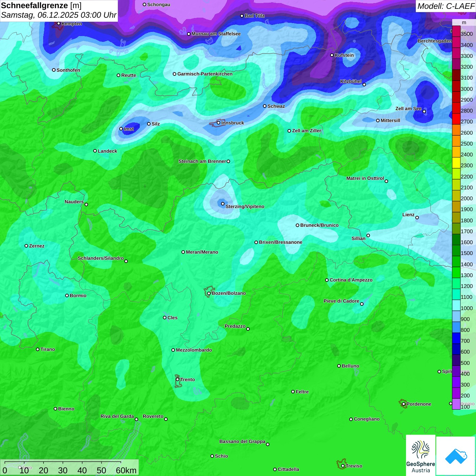This screenshot has height=476, width=476.
Task: Click the Sterzing/Vipiteno location dot
Action: pos(223,204)
